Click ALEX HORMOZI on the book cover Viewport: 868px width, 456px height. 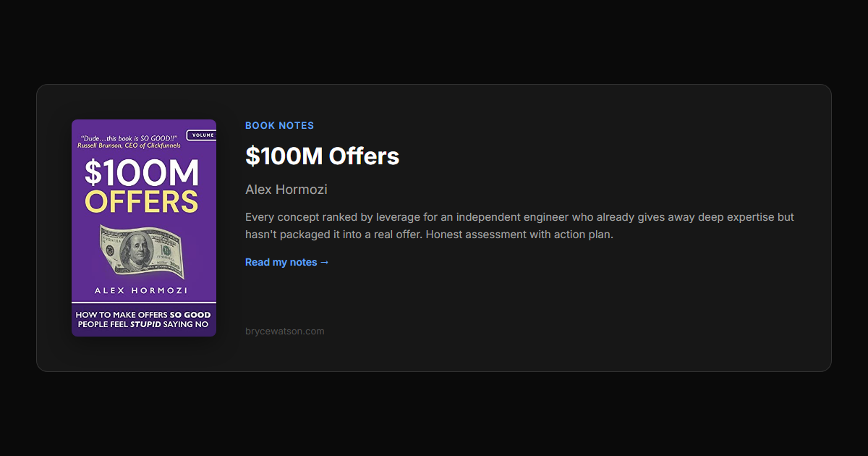(x=142, y=290)
